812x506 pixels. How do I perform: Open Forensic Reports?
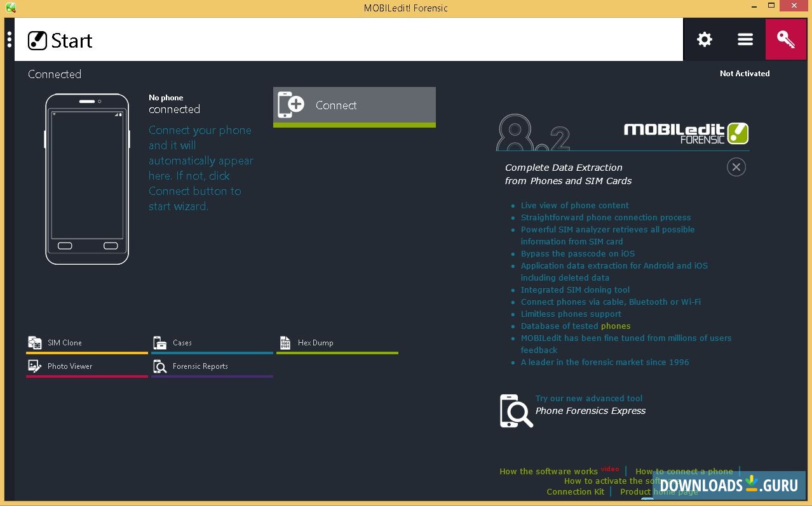(x=212, y=368)
